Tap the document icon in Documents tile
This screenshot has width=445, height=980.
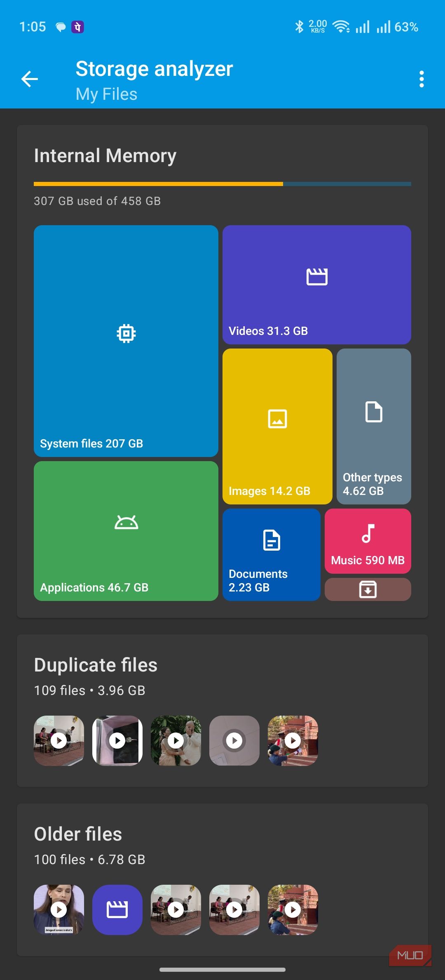(272, 540)
